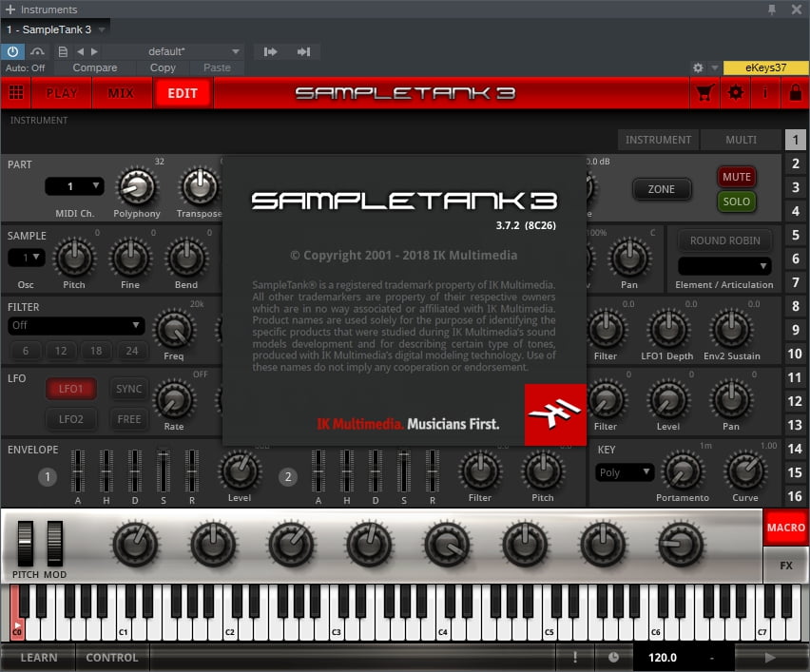Click the PITCH wheel
The width and height of the screenshot is (810, 672).
pos(26,544)
